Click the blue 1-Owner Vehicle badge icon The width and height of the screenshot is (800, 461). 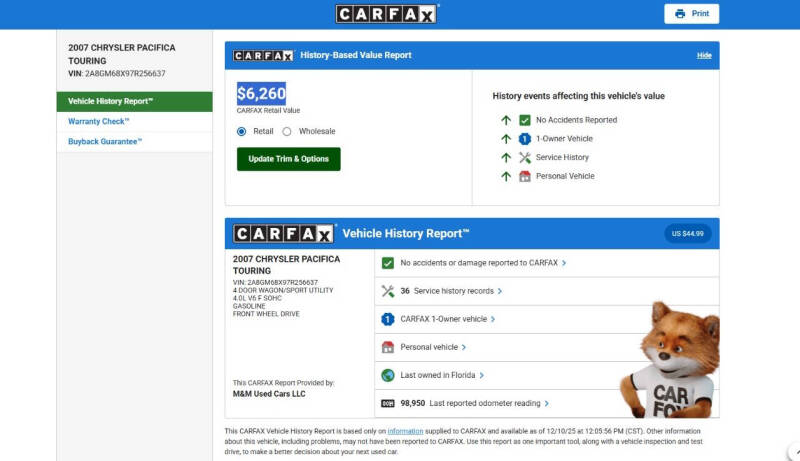[x=525, y=139]
